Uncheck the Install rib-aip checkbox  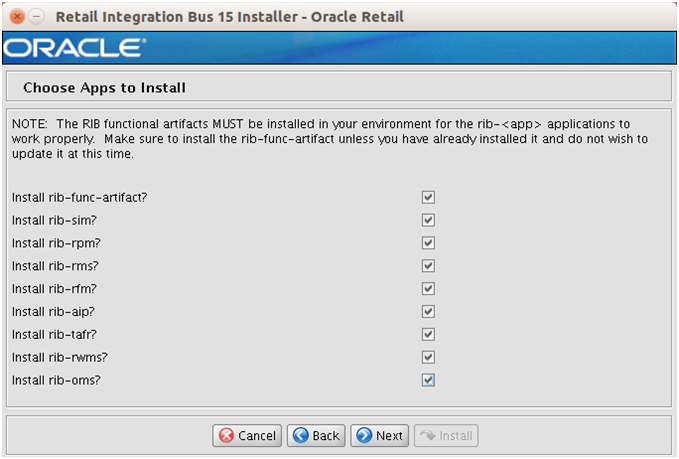[x=428, y=312]
